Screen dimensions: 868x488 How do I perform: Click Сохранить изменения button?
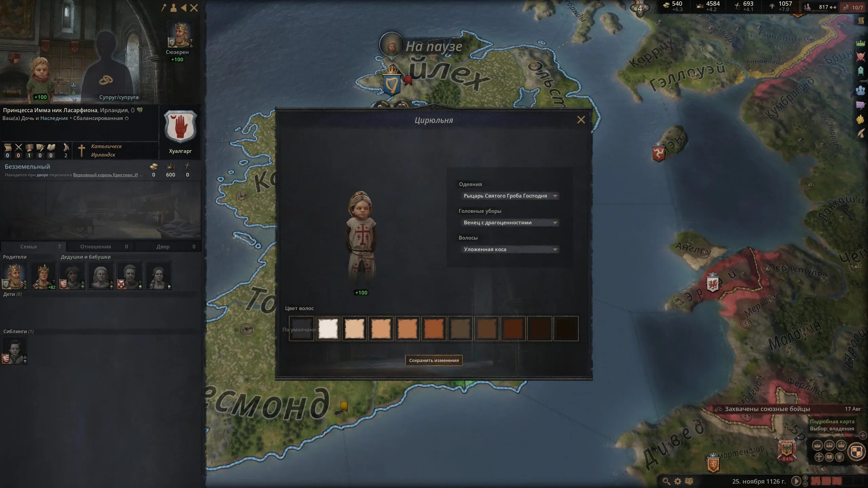pyautogui.click(x=434, y=360)
